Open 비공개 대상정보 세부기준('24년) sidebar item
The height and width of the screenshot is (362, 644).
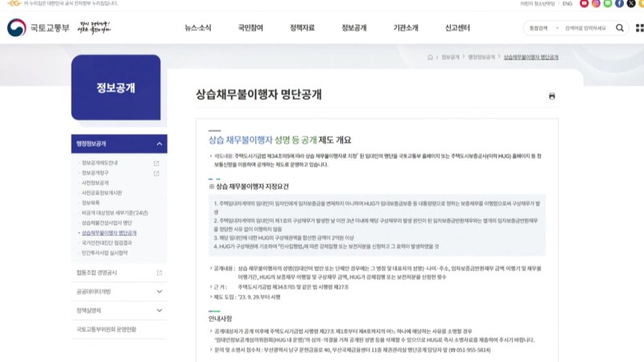click(114, 212)
